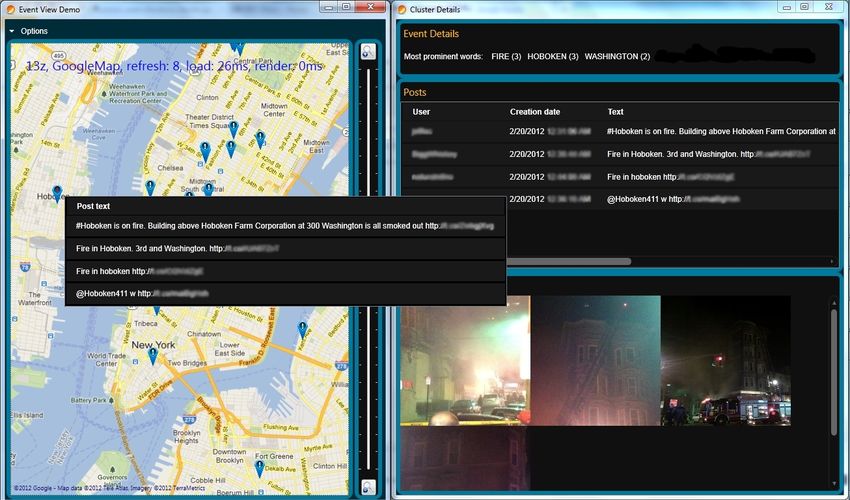
Task: Select the map pin over Hoboken
Action: coord(57,194)
